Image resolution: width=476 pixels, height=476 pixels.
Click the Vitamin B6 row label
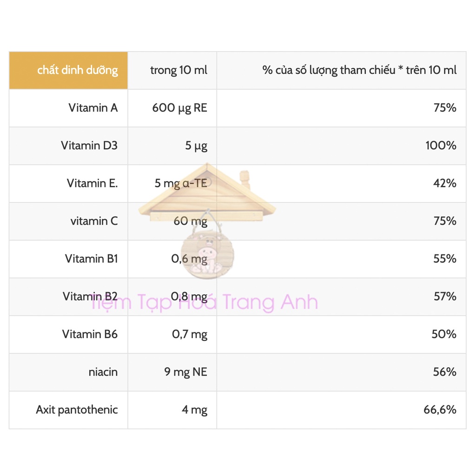click(90, 334)
